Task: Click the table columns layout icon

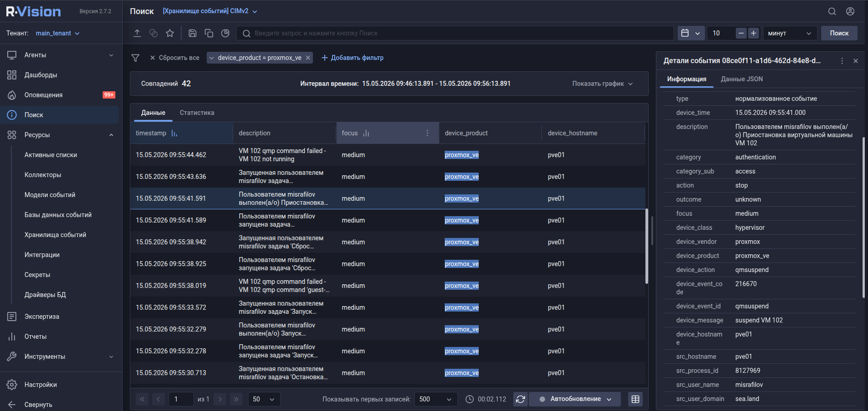Action: pyautogui.click(x=635, y=399)
